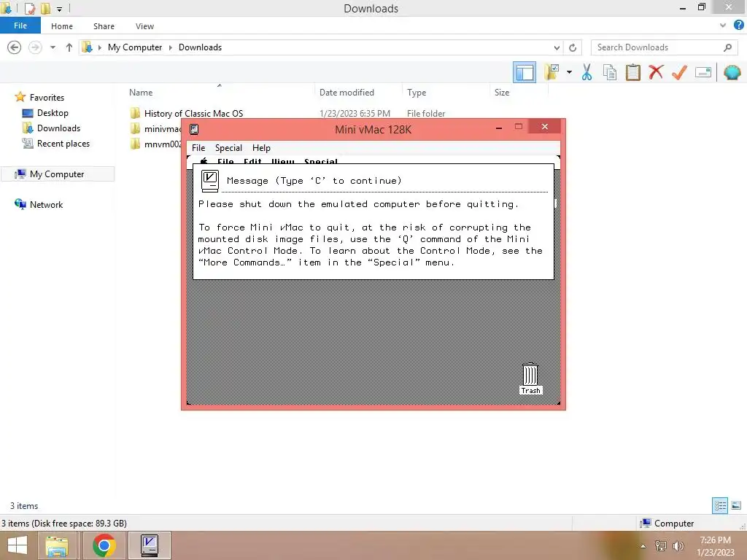Screen dimensions: 747x560
Task: Click the Copy documents icon
Action: tap(610, 72)
